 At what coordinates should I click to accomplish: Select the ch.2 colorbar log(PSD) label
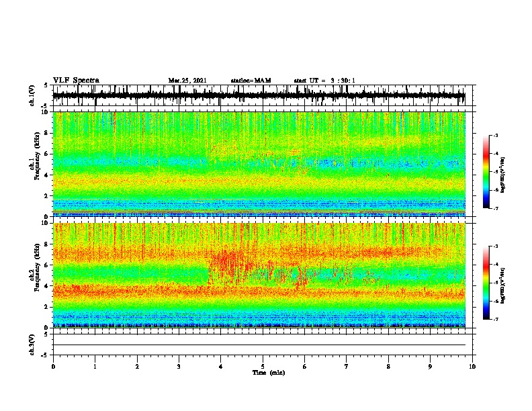[503, 285]
